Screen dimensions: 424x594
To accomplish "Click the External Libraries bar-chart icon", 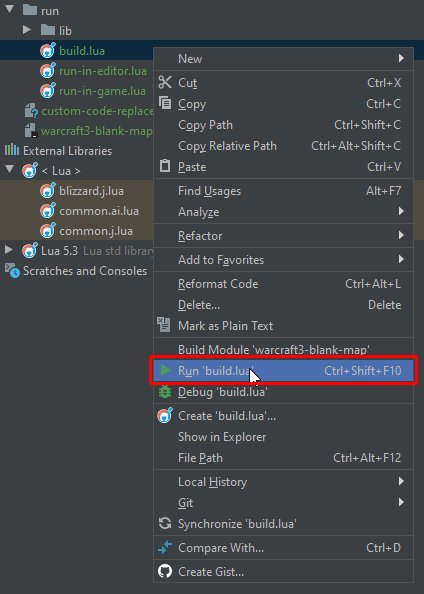I will [12, 150].
